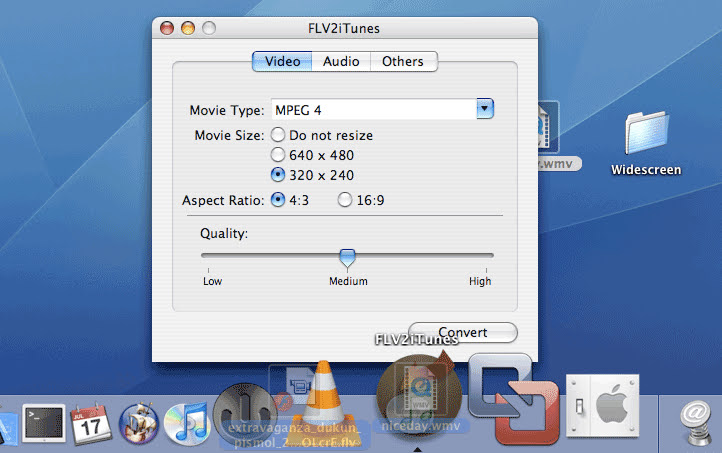Click the Low label on the quality scale
The width and height of the screenshot is (722, 453).
212,281
